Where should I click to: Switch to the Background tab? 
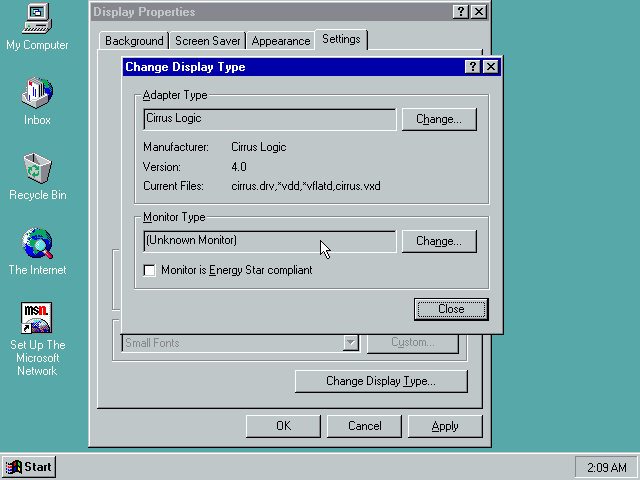coord(134,41)
